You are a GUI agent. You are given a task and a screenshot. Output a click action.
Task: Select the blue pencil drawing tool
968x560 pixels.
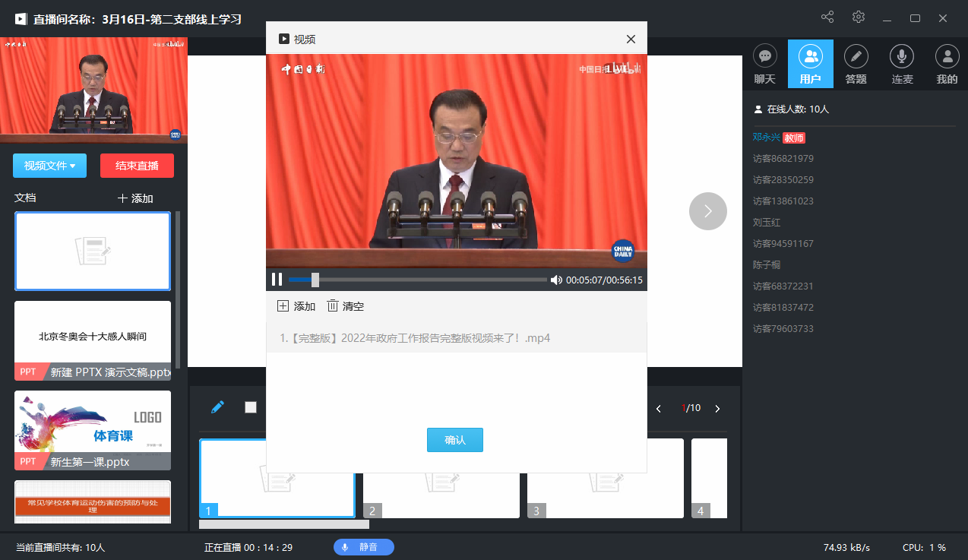[x=217, y=407]
